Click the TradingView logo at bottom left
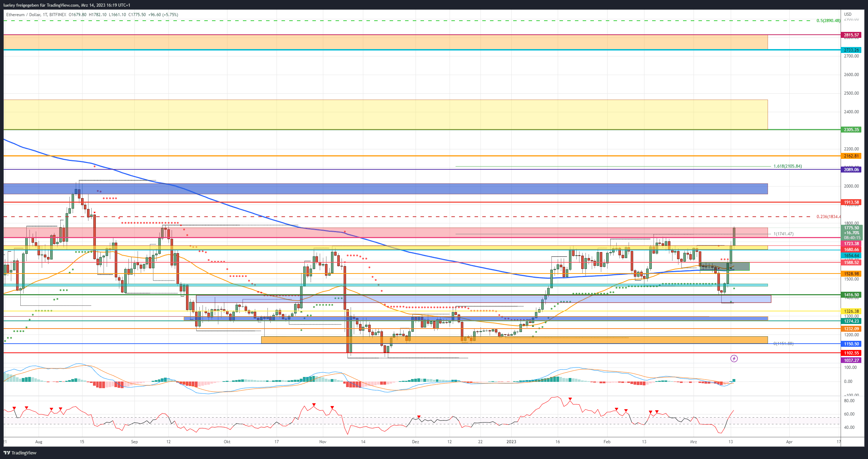 click(x=20, y=453)
